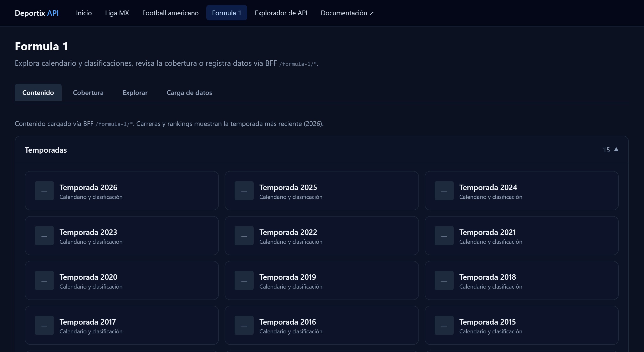Open the Temporada 2024 card title
This screenshot has width=644, height=352.
click(x=488, y=187)
